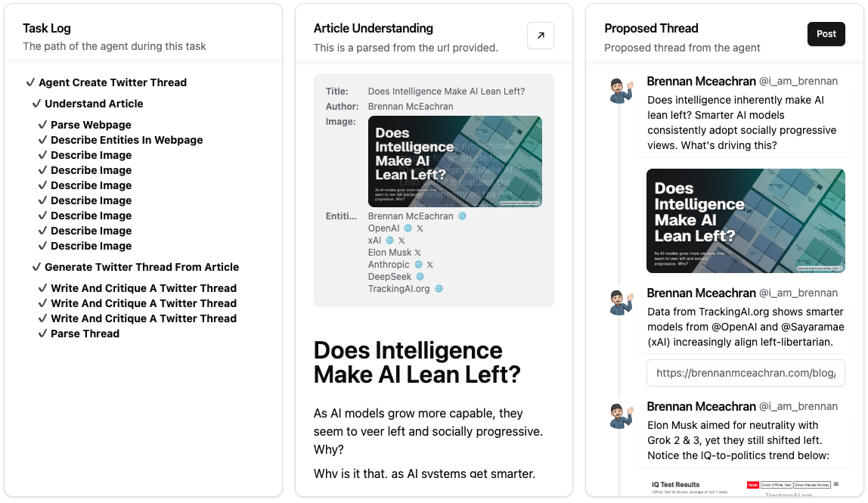Screen dimensions: 868x503
Task: Select the Parse Webpage log entry
Action: [x=91, y=125]
